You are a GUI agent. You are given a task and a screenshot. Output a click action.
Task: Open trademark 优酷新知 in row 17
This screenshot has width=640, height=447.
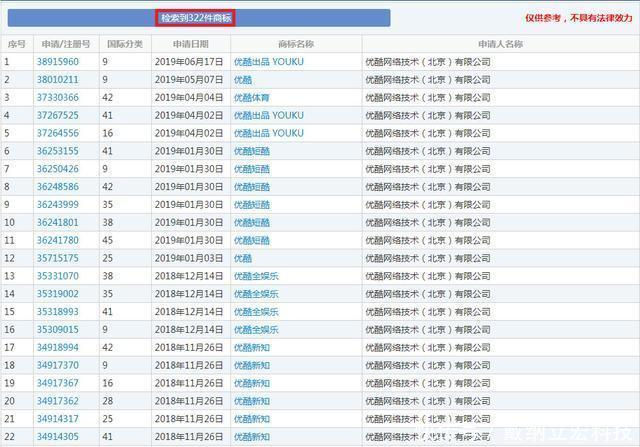coord(251,347)
